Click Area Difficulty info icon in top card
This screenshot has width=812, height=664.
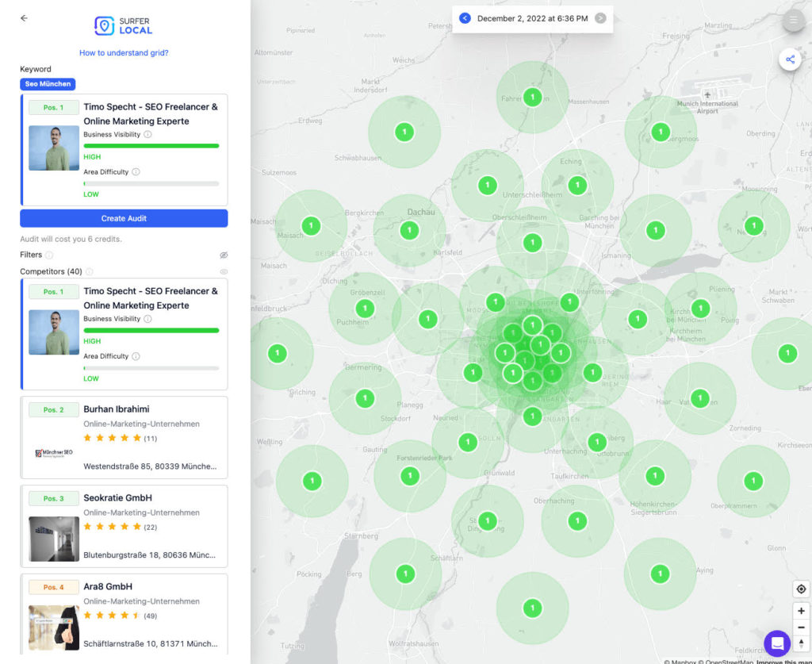(x=136, y=172)
